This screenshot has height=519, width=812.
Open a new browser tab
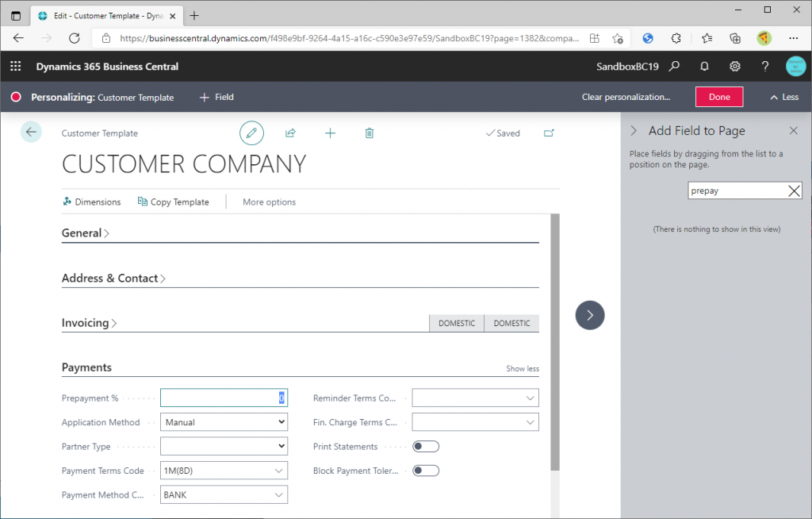[194, 16]
